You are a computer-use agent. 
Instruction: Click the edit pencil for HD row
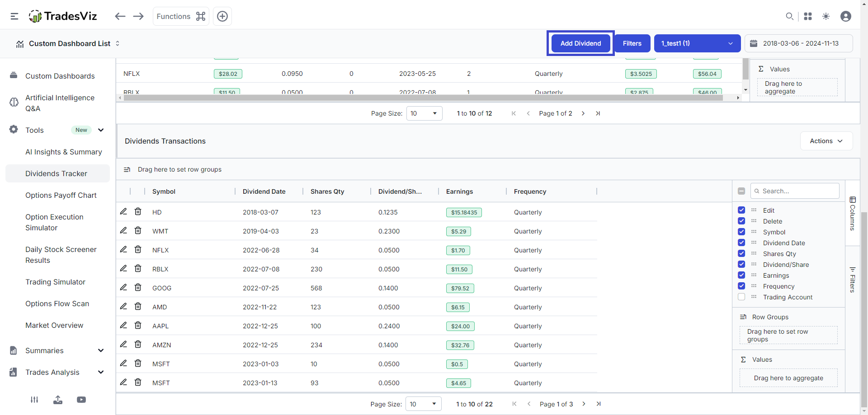pyautogui.click(x=123, y=211)
